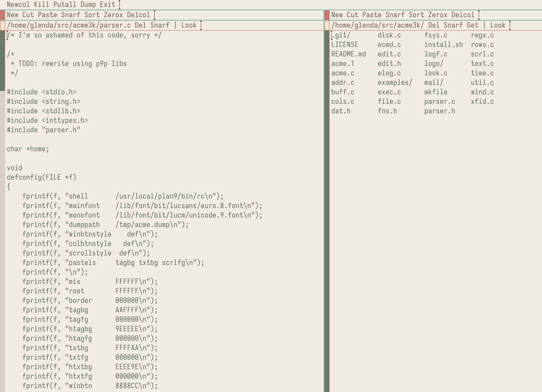
Task: Click Delcol in the parser.c column tag
Action: click(x=139, y=15)
